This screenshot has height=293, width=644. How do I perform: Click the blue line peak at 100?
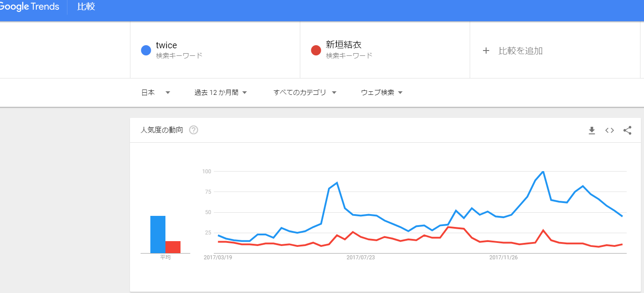543,172
